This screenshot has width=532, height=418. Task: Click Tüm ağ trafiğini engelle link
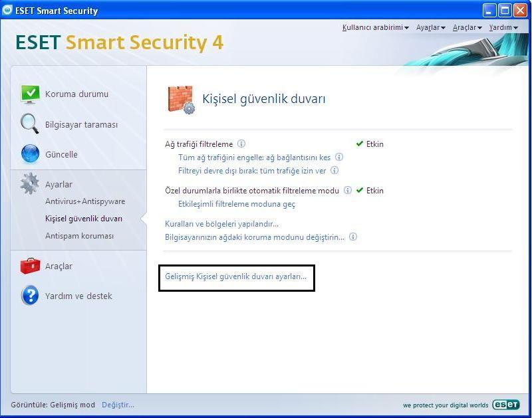255,157
